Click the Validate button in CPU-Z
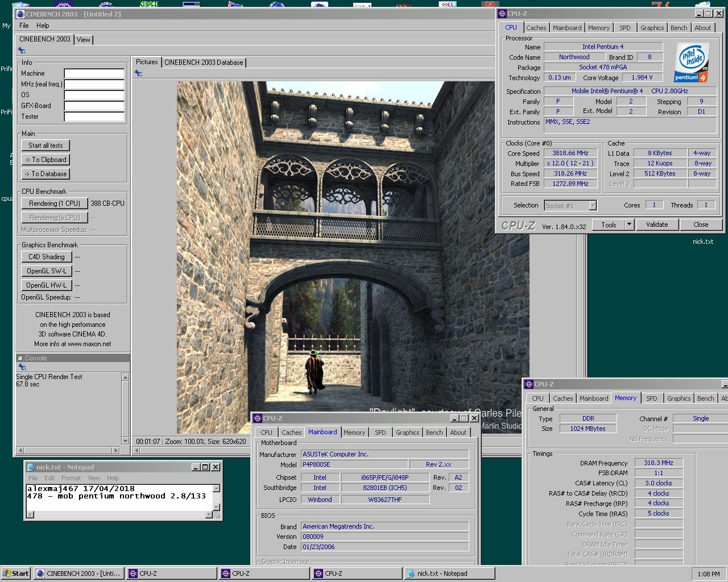Image resolution: width=728 pixels, height=582 pixels. 657,225
